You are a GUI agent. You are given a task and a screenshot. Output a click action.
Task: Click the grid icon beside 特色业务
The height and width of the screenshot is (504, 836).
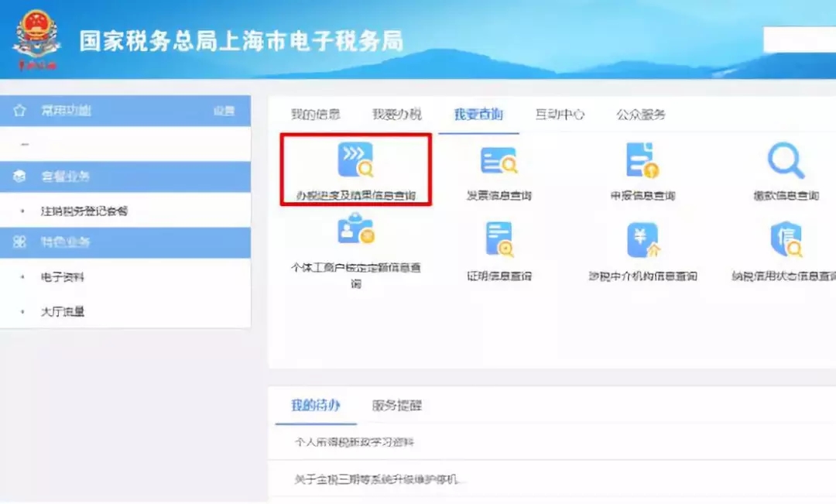pyautogui.click(x=19, y=242)
